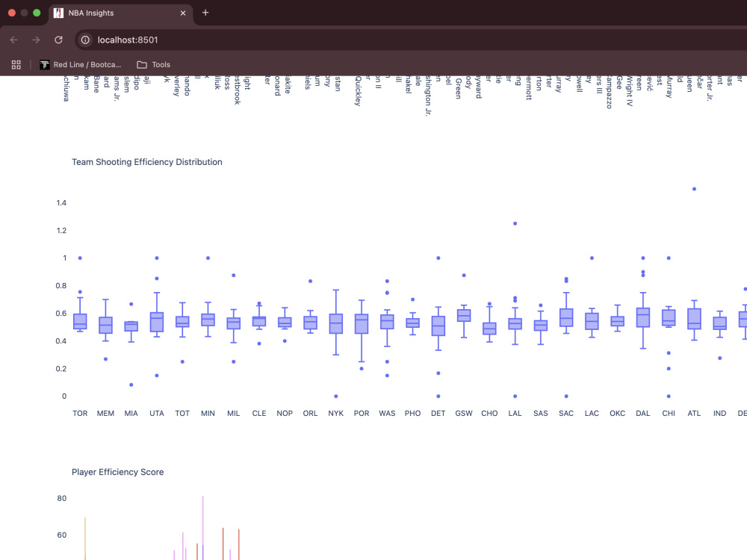Select the NBA Insights tab

coord(120,13)
